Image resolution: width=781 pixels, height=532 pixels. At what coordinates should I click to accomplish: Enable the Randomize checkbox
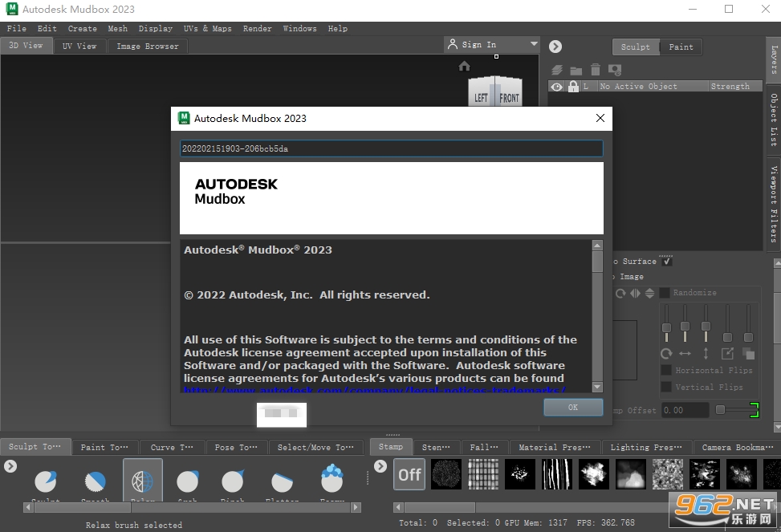point(665,293)
